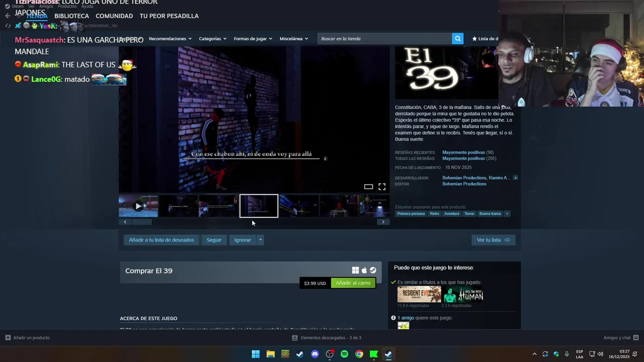Open the Lista de deseos star link

485,39
